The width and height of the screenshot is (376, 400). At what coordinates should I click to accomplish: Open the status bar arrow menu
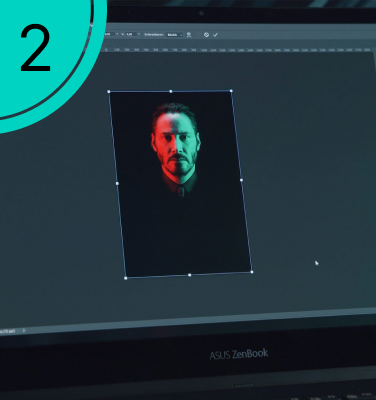coord(24,331)
